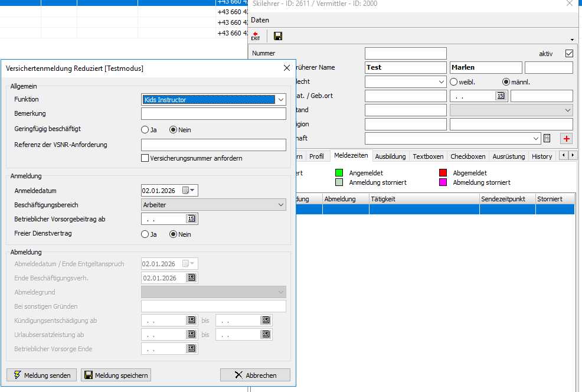Switch to the Ausbildung tab
Viewport: 582px width, 392px height.
(x=390, y=156)
